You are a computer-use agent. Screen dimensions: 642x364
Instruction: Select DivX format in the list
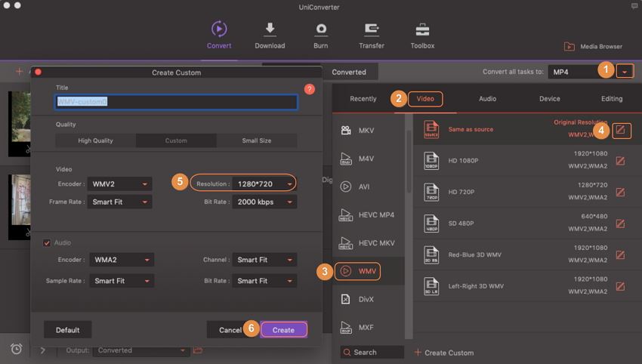point(369,299)
